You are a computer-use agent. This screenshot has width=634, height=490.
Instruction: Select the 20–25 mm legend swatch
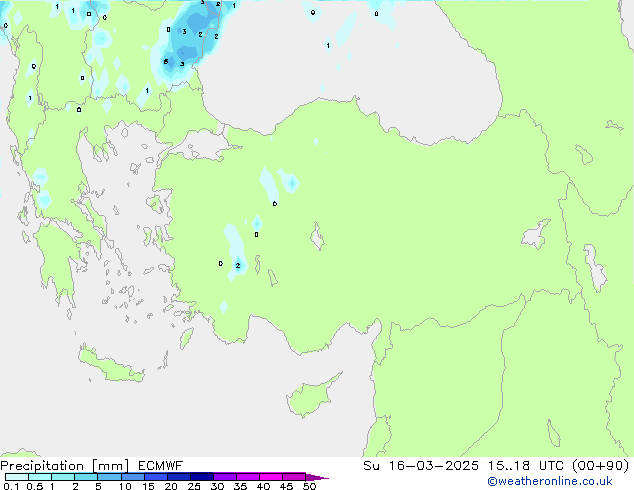179,477
